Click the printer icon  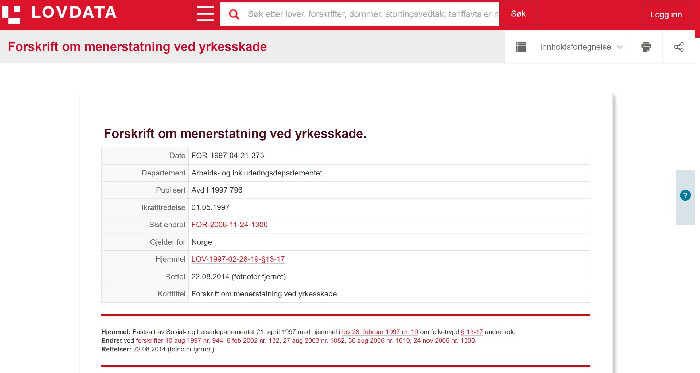point(646,47)
